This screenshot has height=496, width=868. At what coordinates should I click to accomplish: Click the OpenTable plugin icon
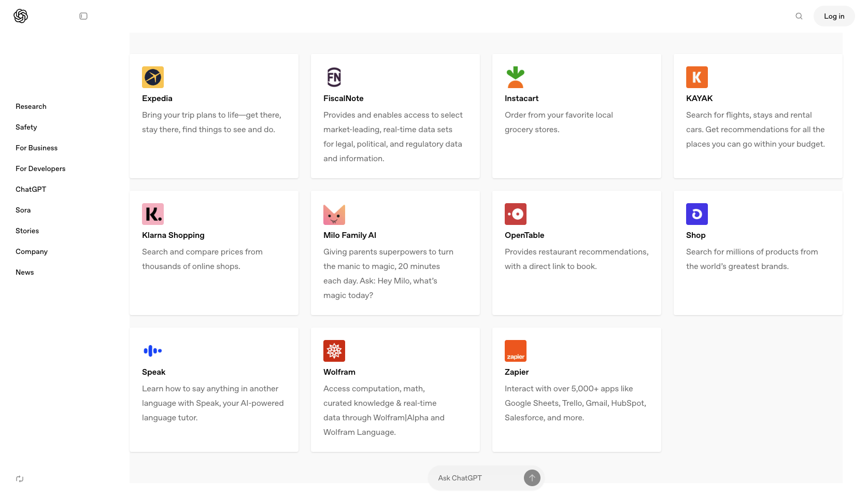[x=515, y=214]
